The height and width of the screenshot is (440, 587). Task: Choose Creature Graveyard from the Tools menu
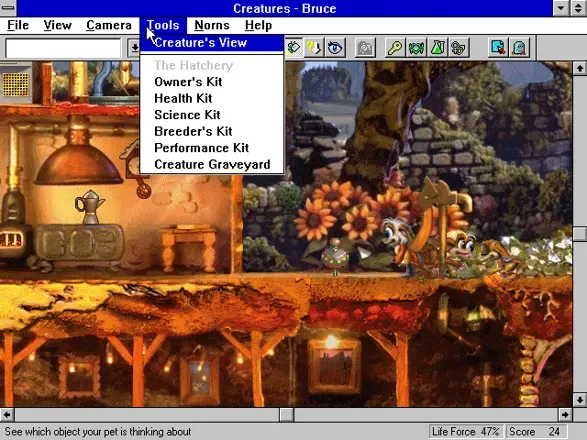212,164
